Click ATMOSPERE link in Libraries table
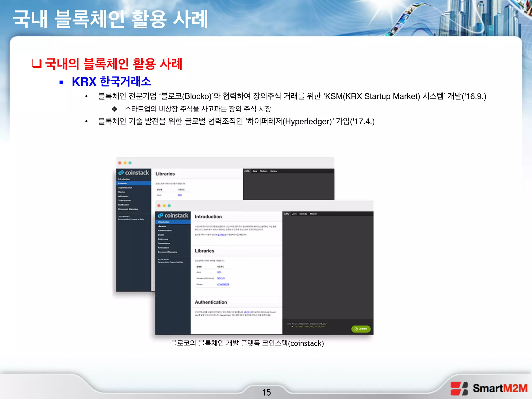The height and width of the screenshot is (399, 532). [223, 284]
